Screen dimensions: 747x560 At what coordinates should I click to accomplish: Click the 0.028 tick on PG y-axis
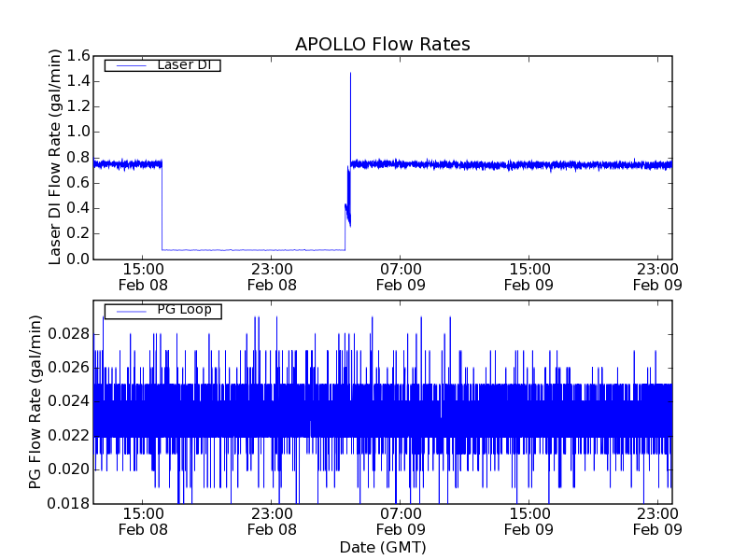(x=67, y=334)
